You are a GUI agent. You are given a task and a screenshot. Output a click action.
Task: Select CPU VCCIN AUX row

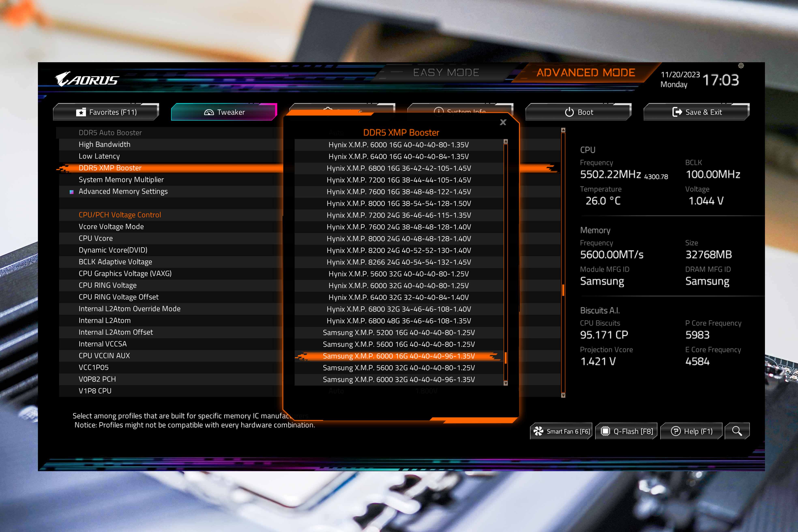pos(171,356)
